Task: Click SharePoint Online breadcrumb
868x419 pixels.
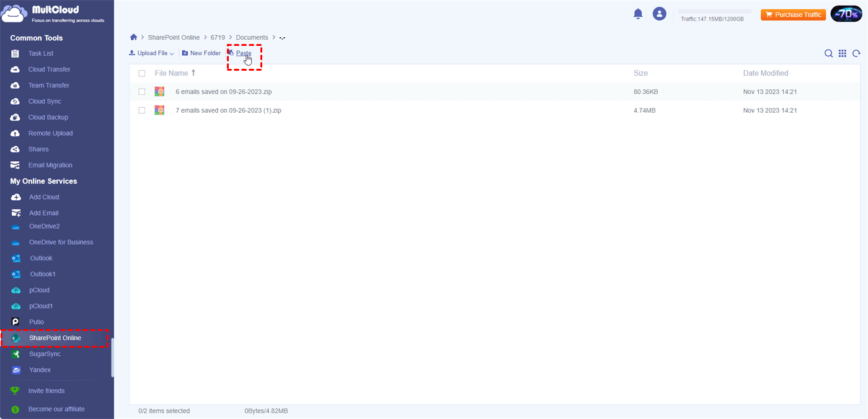Action: pyautogui.click(x=174, y=38)
